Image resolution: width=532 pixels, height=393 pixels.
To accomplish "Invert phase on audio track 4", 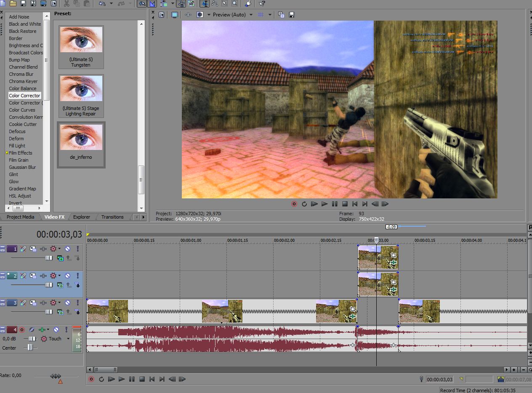I will coord(32,330).
